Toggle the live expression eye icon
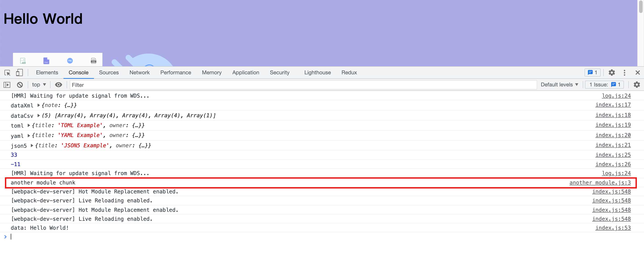Screen dimensions: 644x257 click(59, 85)
